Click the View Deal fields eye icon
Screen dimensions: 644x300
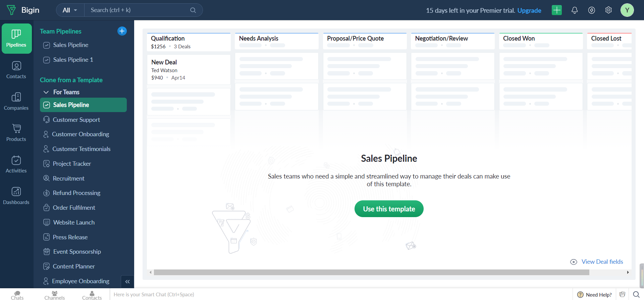[574, 262]
